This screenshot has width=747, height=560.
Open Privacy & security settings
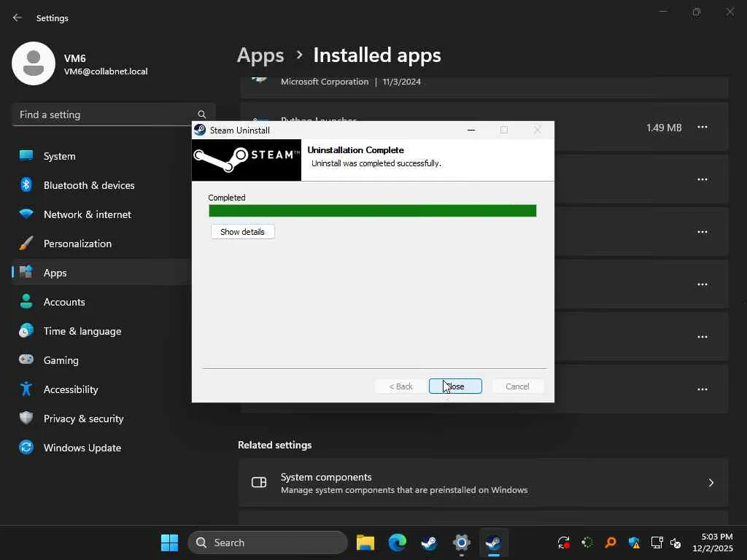click(x=101, y=419)
